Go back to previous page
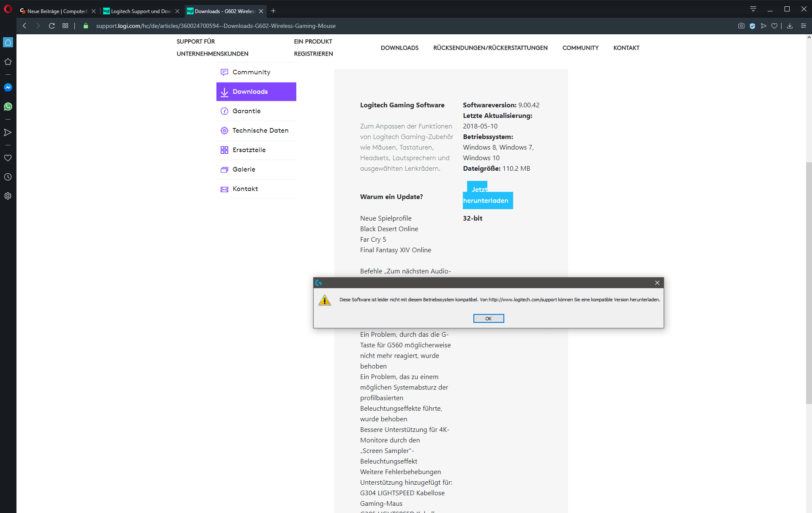Viewport: 812px width, 513px height. (25, 26)
